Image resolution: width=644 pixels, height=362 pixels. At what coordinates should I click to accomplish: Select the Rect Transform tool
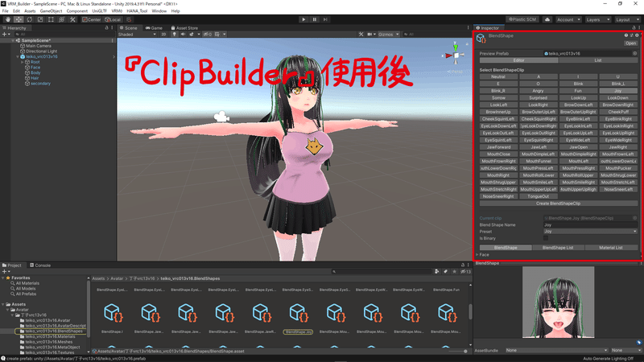(51, 19)
